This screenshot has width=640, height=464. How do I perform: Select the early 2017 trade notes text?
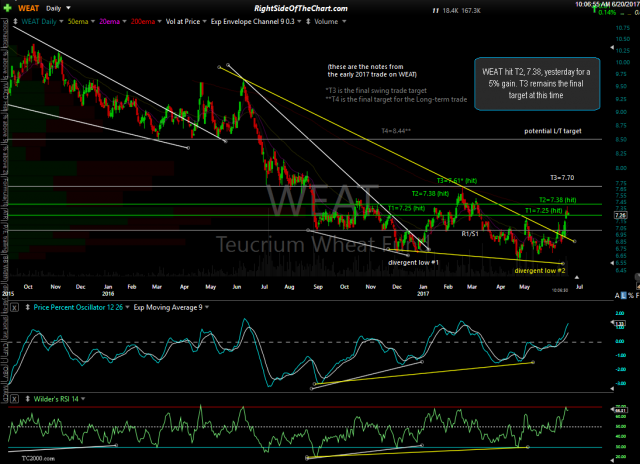click(x=372, y=71)
